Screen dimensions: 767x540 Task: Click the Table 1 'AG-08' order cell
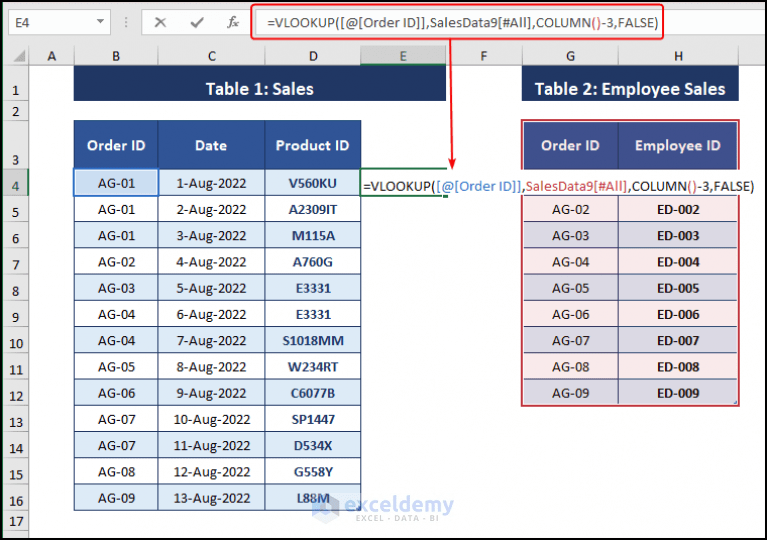pos(116,472)
